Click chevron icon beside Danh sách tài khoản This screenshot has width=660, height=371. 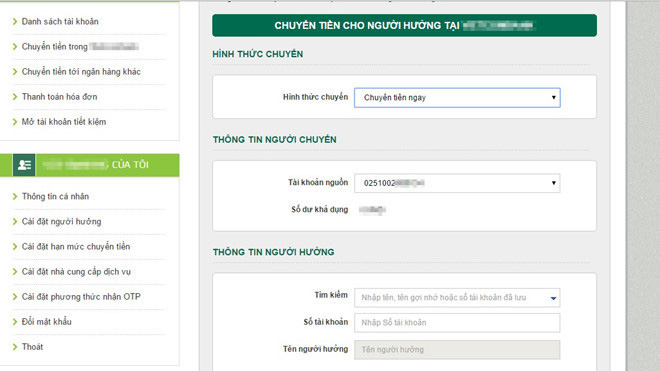(15, 21)
